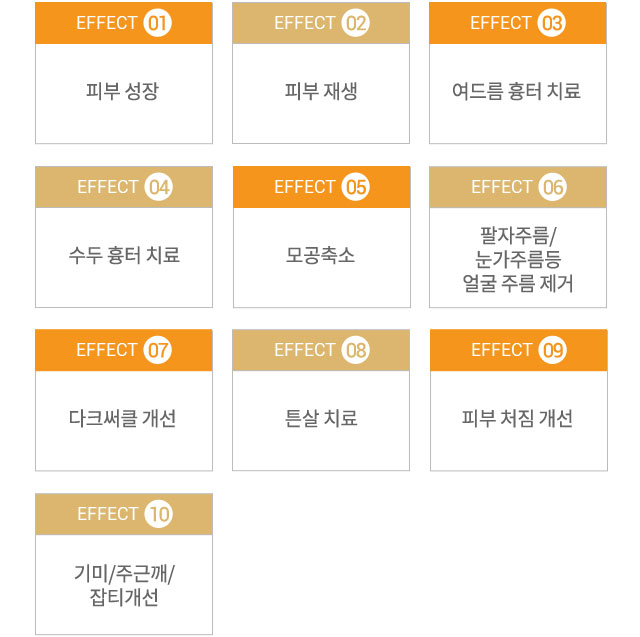Select the 튼살 치료 card
The height and width of the screenshot is (637, 640).
pyautogui.click(x=321, y=400)
